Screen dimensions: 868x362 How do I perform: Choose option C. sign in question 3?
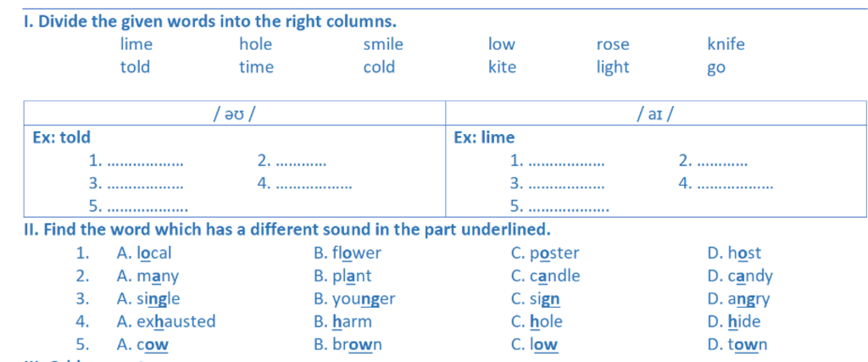(536, 298)
